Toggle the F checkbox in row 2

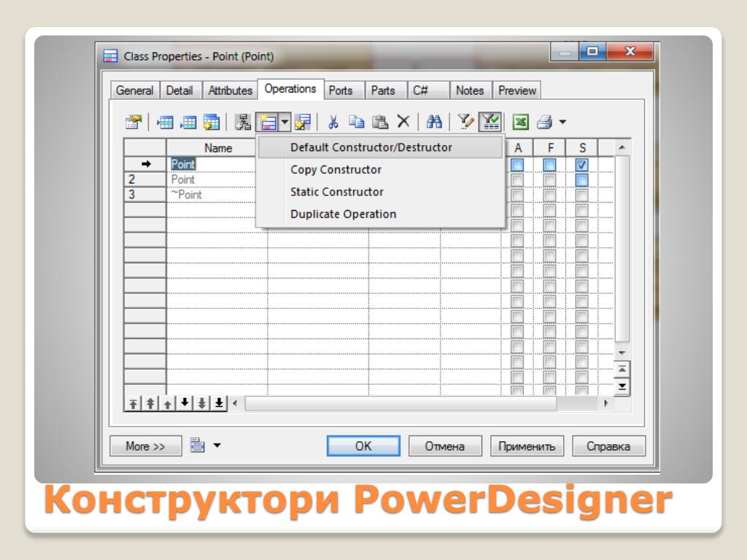pyautogui.click(x=549, y=180)
